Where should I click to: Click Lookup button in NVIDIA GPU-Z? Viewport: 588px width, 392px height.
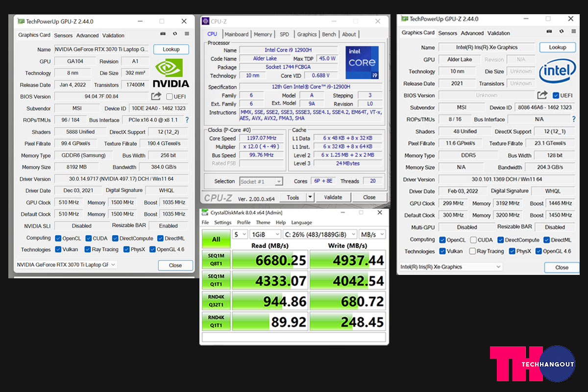click(171, 49)
